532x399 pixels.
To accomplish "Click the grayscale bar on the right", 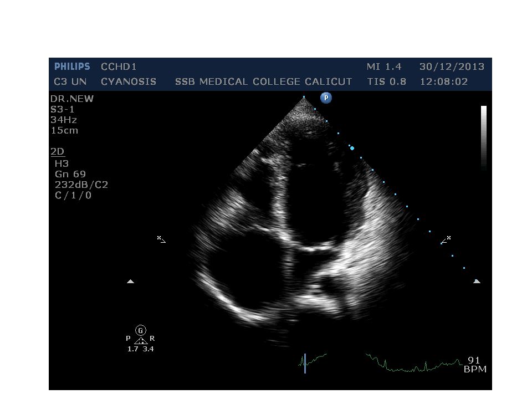I will tap(483, 137).
